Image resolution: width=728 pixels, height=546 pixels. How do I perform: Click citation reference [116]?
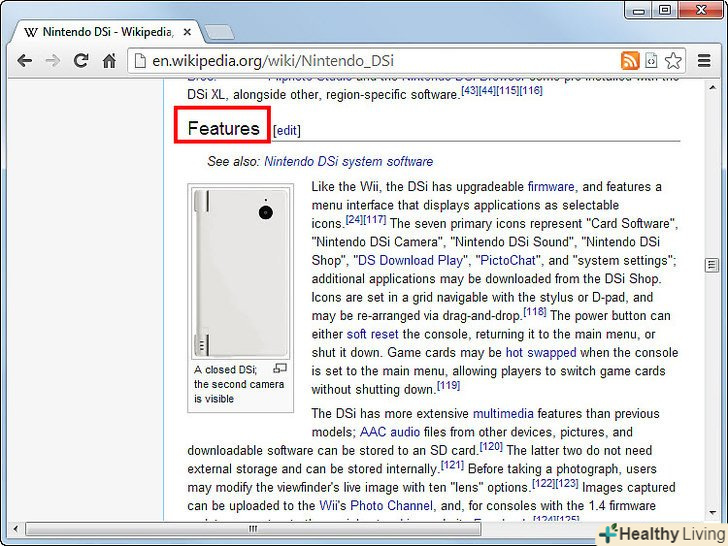[x=531, y=90]
